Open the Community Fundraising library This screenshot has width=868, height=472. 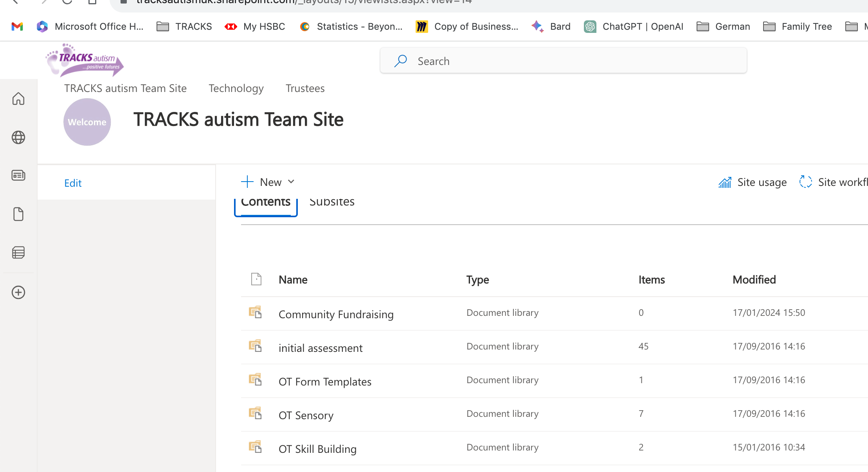pos(336,314)
